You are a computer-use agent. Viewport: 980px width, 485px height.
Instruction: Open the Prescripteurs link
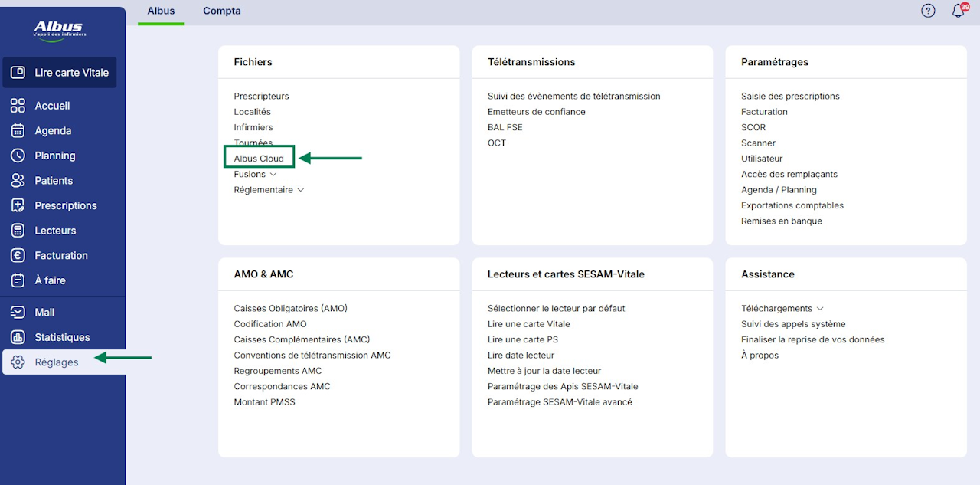[261, 97]
